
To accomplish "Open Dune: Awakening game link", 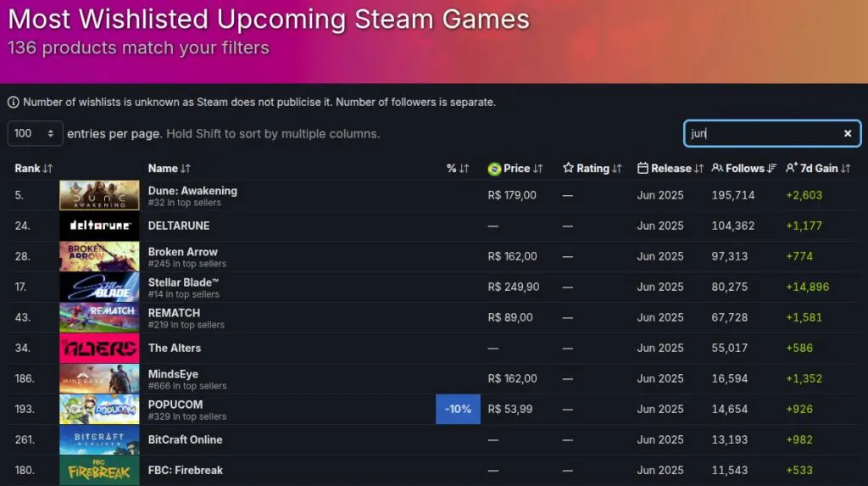I will [192, 191].
